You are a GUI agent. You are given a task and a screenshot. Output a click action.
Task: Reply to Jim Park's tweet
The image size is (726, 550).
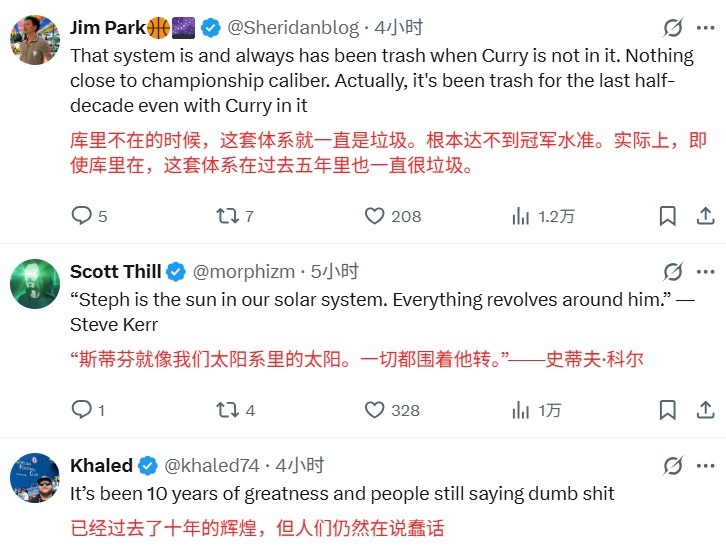pyautogui.click(x=82, y=216)
